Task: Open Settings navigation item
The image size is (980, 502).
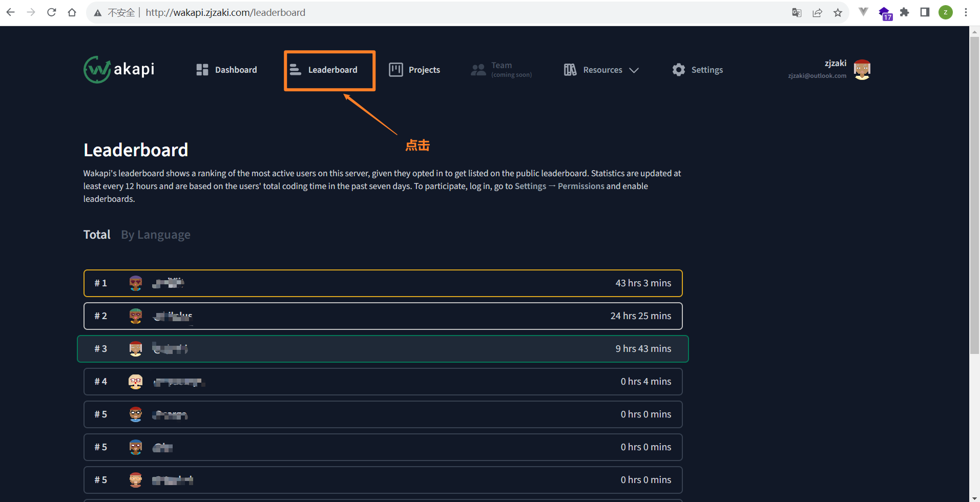Action: (x=697, y=70)
